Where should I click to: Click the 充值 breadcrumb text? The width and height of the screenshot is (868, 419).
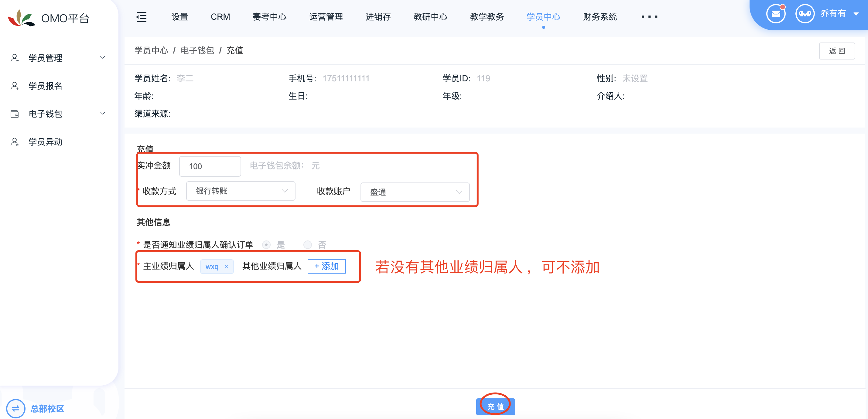(x=235, y=50)
